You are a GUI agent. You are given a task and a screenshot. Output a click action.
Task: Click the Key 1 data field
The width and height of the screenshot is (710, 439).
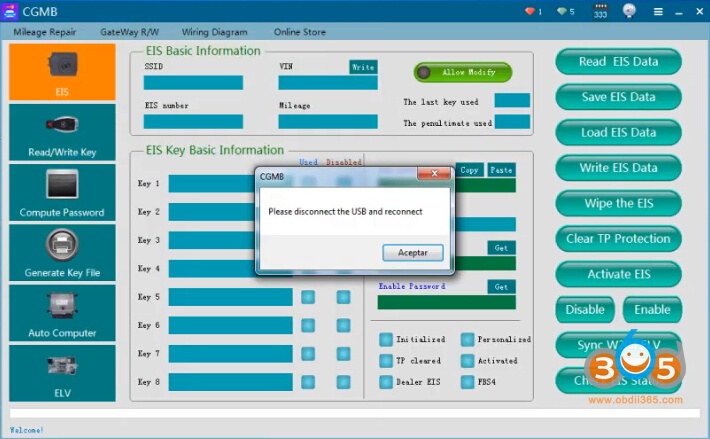pyautogui.click(x=212, y=184)
